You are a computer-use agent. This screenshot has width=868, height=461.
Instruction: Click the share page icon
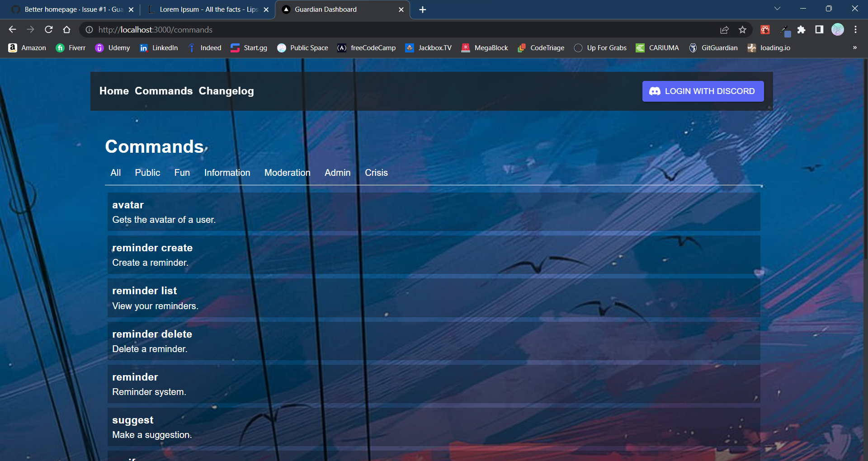coord(724,30)
